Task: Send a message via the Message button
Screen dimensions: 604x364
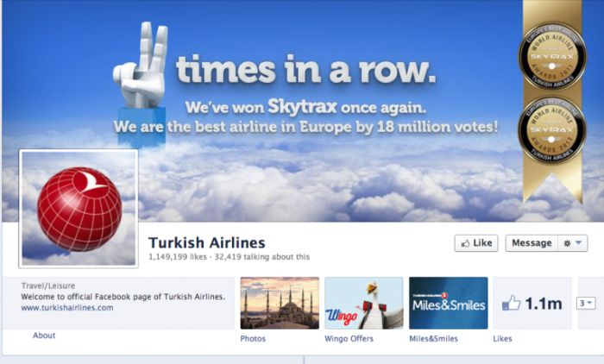Action: [x=532, y=243]
